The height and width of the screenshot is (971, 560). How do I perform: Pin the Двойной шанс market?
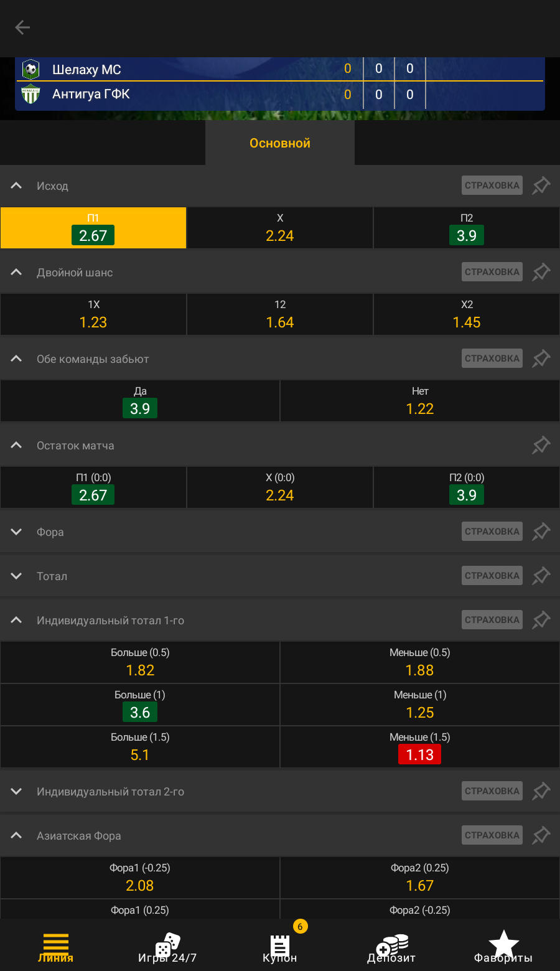click(541, 272)
